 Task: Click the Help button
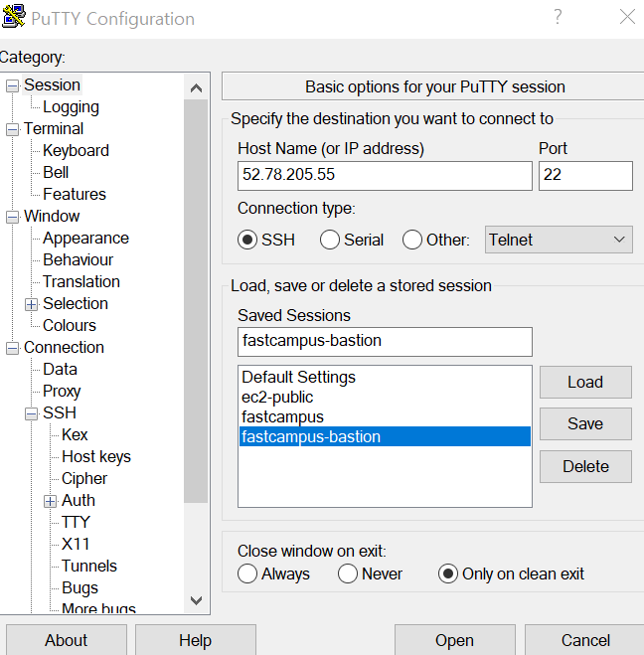click(196, 640)
